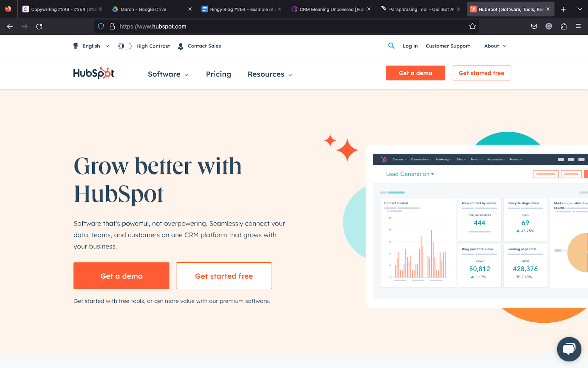Open the Firefox hamburger application menu
Image resolution: width=588 pixels, height=368 pixels.
pyautogui.click(x=578, y=26)
